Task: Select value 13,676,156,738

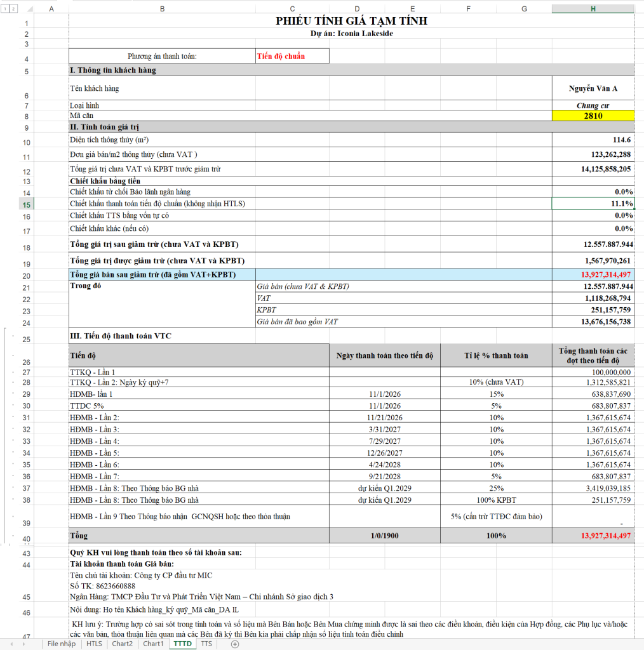Action: pos(593,321)
